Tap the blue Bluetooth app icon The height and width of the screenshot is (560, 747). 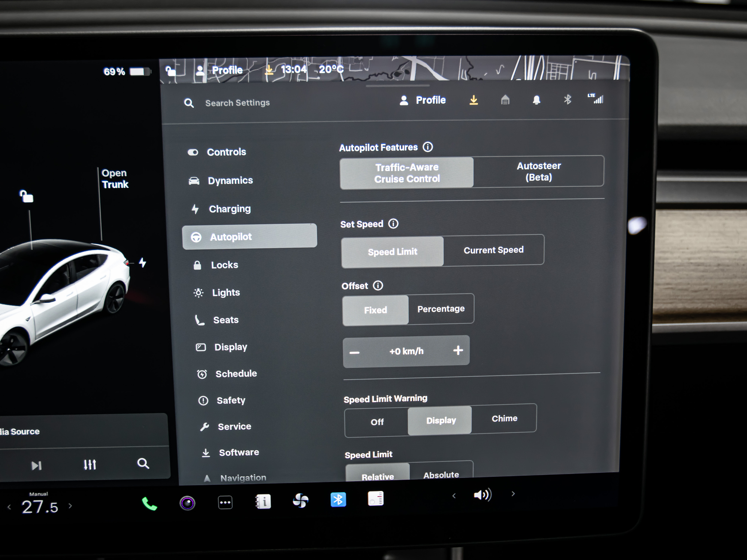(338, 499)
